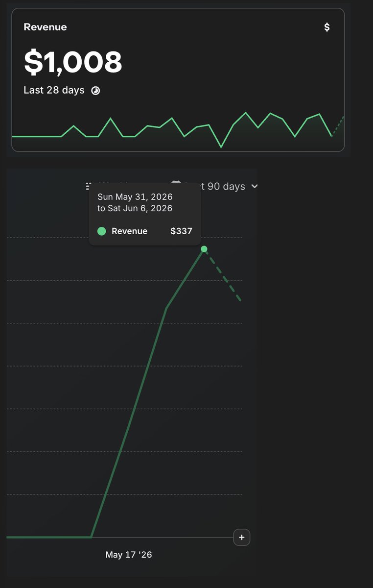Click the green Revenue legend dot in tooltip
This screenshot has height=588, width=373.
coord(102,231)
